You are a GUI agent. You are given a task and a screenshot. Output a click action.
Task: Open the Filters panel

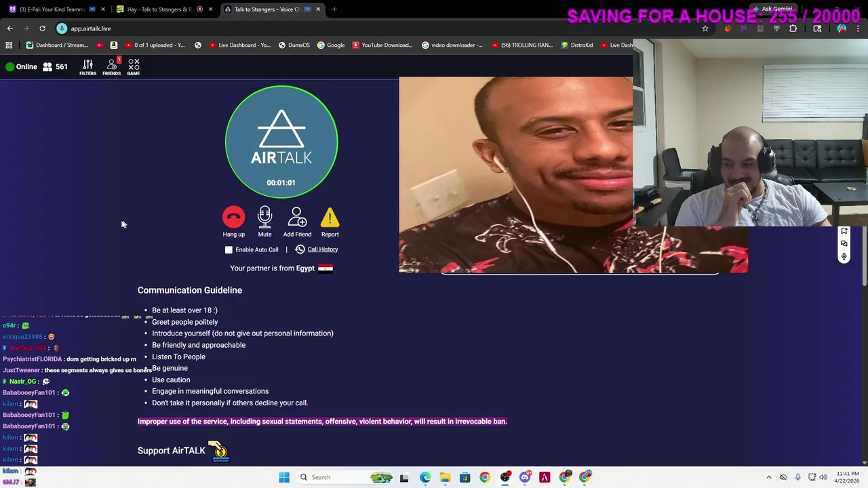(x=87, y=66)
